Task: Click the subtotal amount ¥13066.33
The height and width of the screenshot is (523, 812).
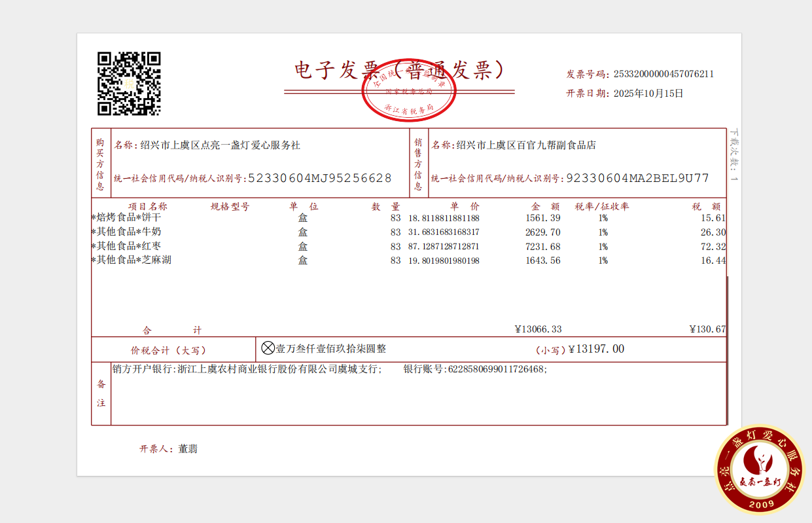Action: click(x=538, y=329)
